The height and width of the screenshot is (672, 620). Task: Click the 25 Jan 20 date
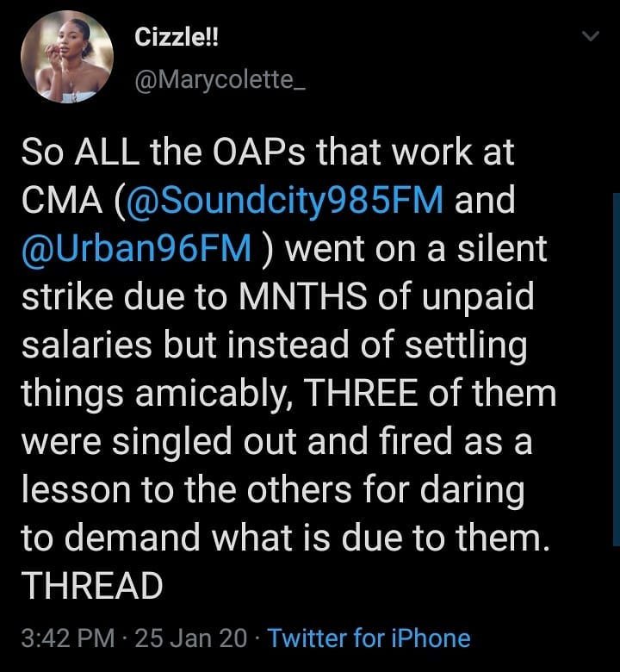[x=191, y=638]
